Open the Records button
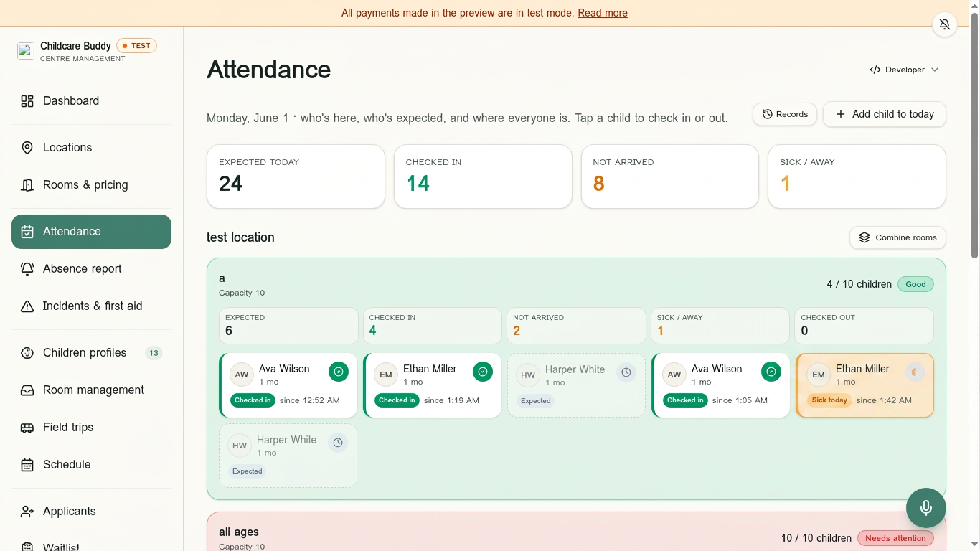This screenshot has width=980, height=551. point(785,114)
